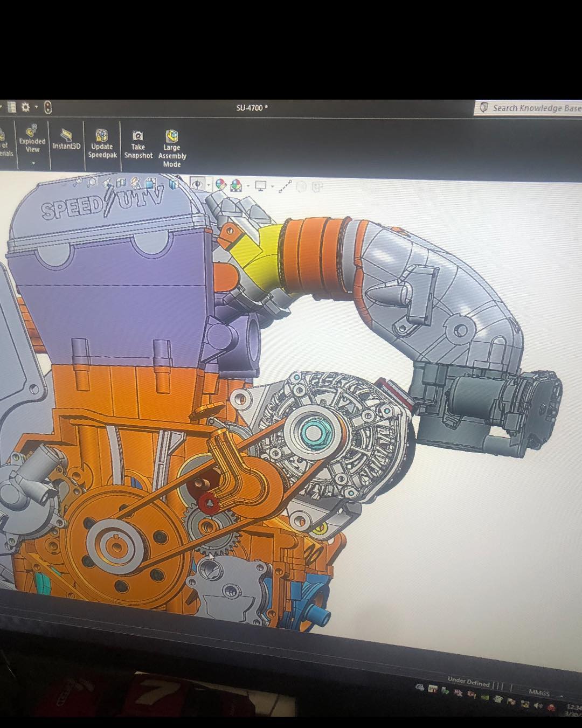Viewport: 582px width, 728px height.
Task: Expand the View Settings dropdown arrow
Action: point(273,187)
